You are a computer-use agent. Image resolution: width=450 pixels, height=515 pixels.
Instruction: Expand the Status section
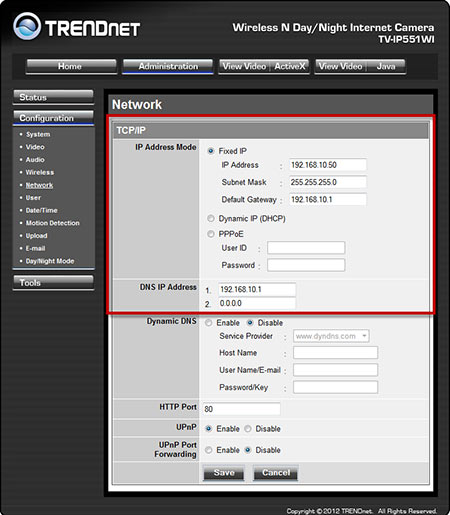tap(53, 97)
